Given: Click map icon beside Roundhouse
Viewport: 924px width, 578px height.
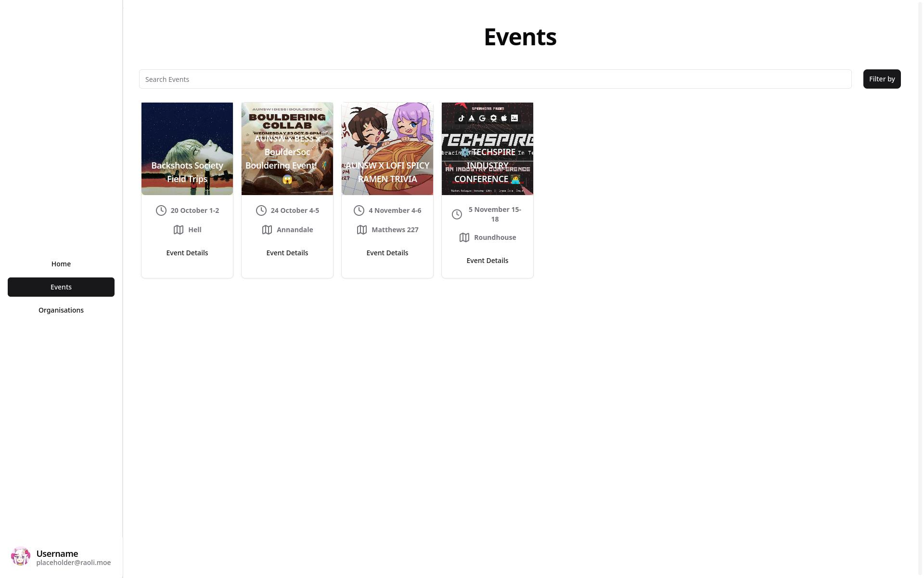Looking at the screenshot, I should coord(464,237).
